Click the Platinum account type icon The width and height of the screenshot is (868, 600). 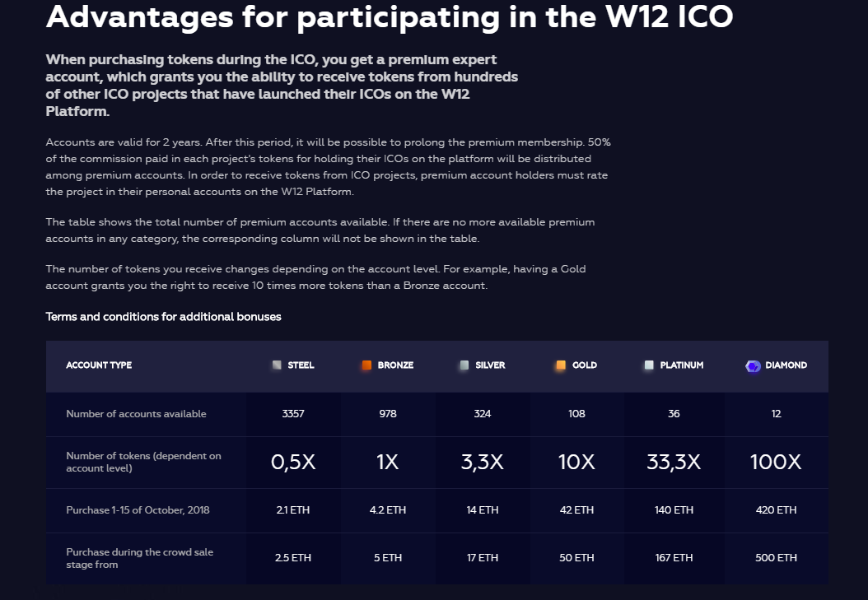[649, 365]
